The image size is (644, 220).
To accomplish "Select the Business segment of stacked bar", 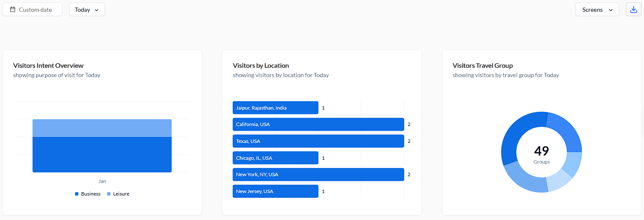I will pos(102,155).
